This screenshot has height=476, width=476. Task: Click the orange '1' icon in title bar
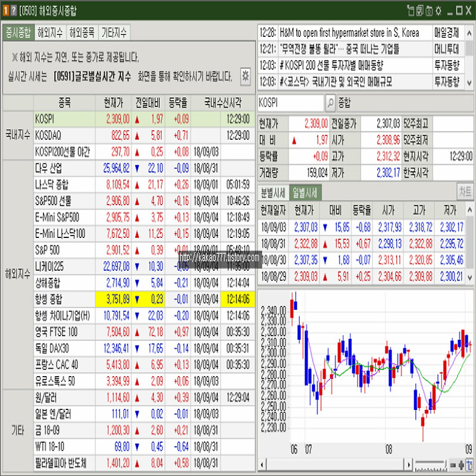pos(5,11)
